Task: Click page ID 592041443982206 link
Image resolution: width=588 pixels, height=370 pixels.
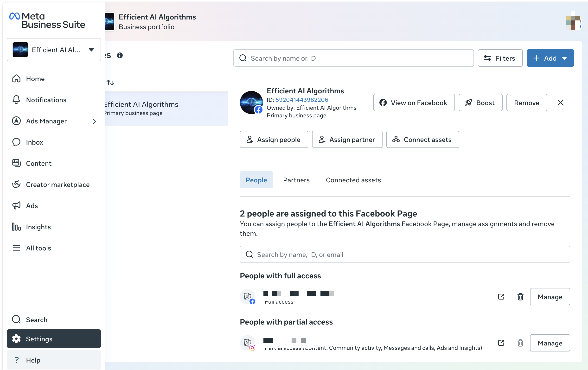Action: click(x=301, y=100)
